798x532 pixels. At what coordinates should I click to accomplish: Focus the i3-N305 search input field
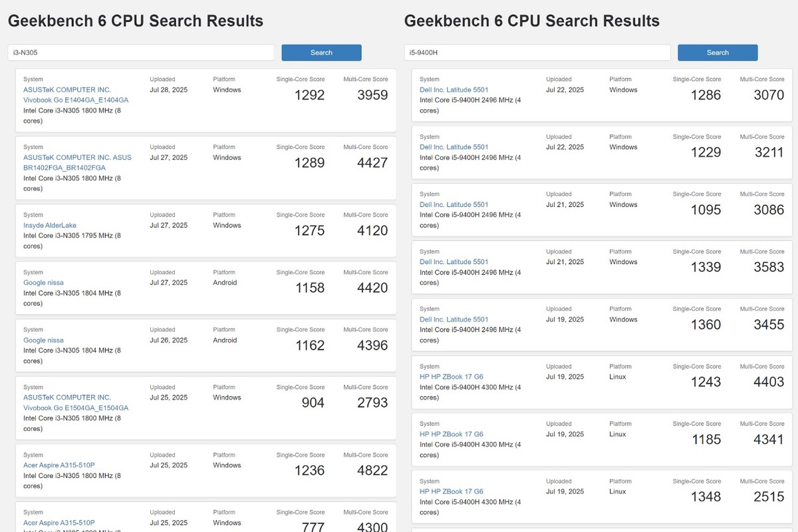pos(141,53)
